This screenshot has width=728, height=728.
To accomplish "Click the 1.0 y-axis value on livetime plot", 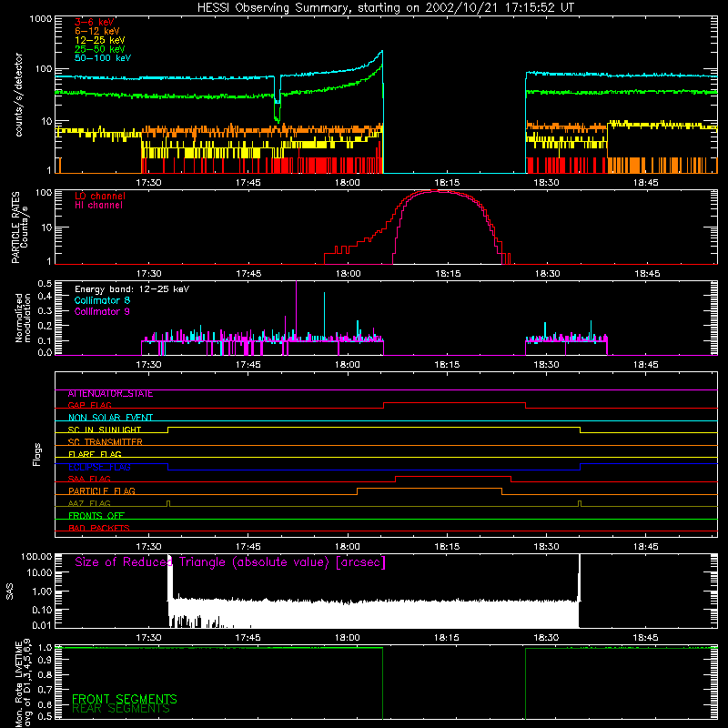I will click(45, 647).
